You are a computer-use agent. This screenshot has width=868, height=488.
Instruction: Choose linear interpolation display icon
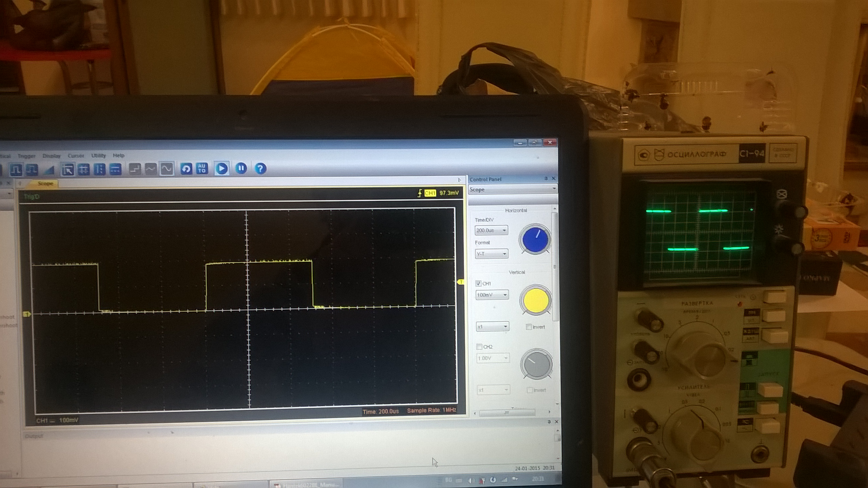(x=151, y=169)
